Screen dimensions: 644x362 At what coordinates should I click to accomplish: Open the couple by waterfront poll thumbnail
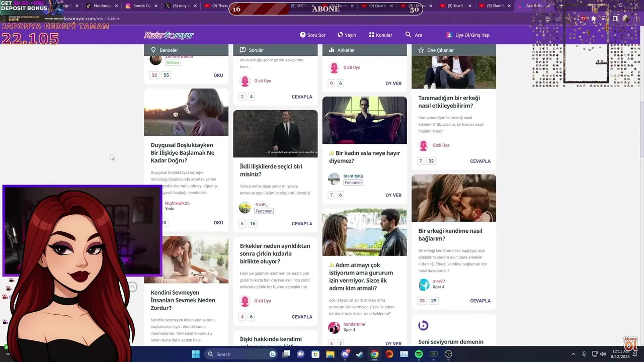[x=364, y=232]
